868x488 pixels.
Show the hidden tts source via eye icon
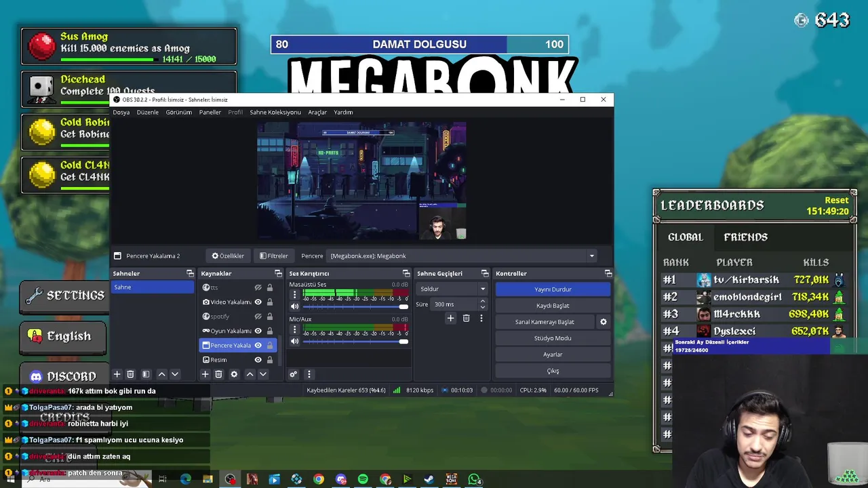pos(258,287)
